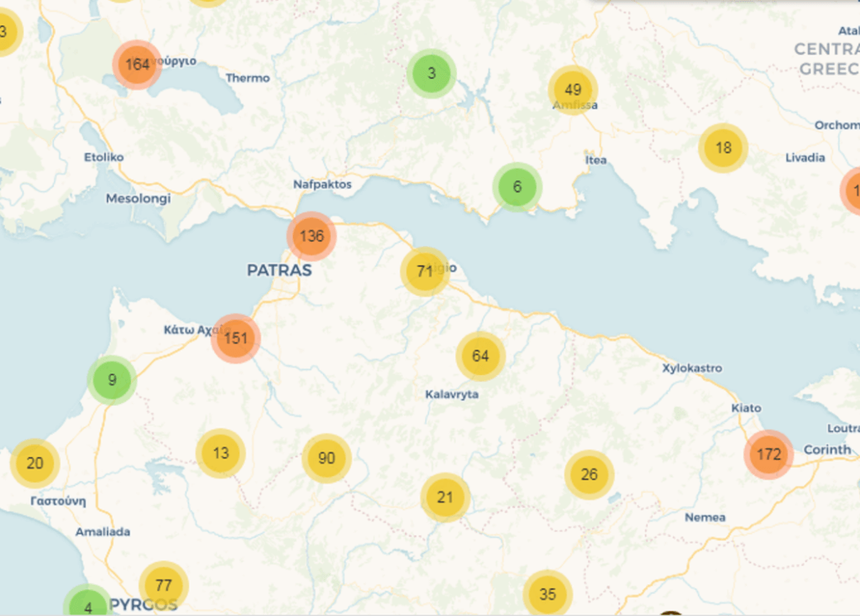Select the 71 cluster marker at Aigio
Screen dimensions: 860x616
[425, 271]
